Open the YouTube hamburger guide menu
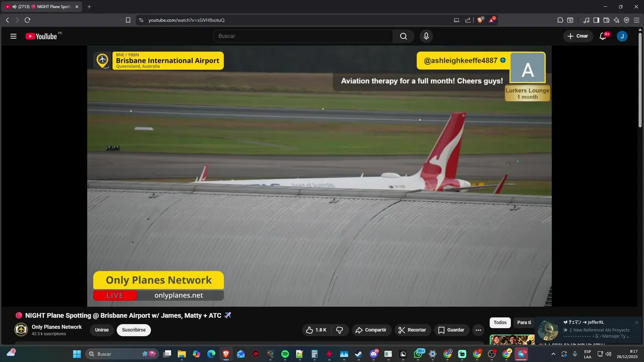 point(14,36)
